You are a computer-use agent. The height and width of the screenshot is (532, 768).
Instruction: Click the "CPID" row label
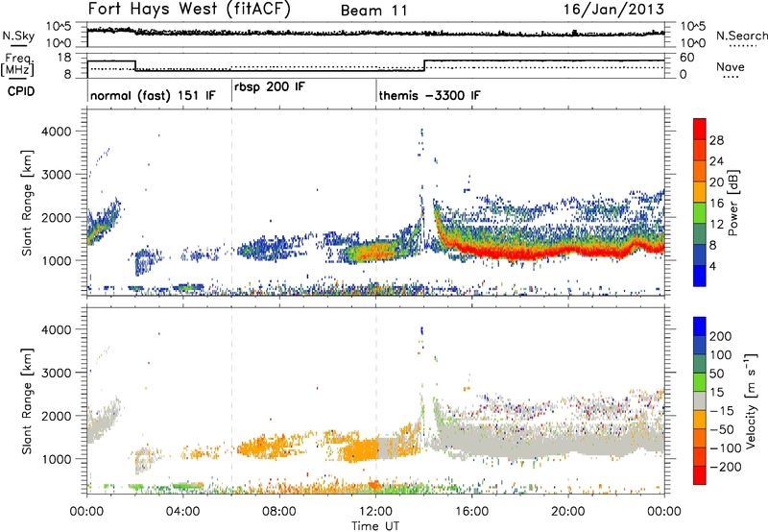(x=21, y=91)
